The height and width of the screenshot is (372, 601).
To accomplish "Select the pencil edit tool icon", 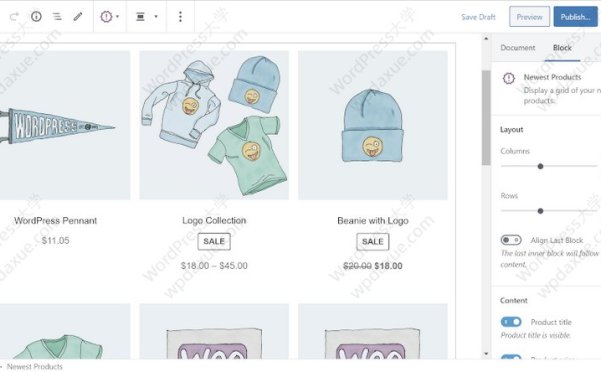I will 78,16.
